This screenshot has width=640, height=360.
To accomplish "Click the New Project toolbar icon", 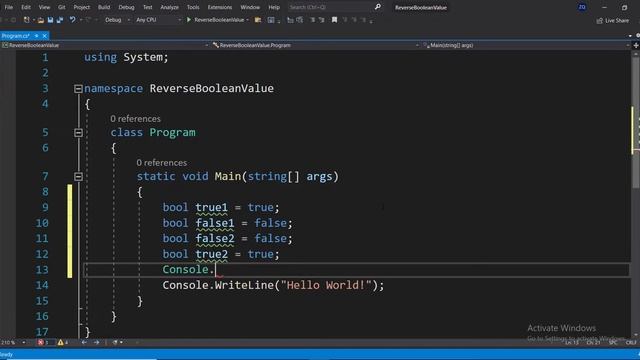I will (27, 20).
